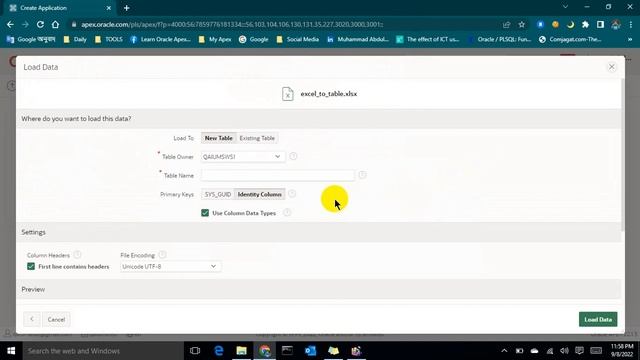Open File Explorer from taskbar
This screenshot has width=640, height=360.
242,351
